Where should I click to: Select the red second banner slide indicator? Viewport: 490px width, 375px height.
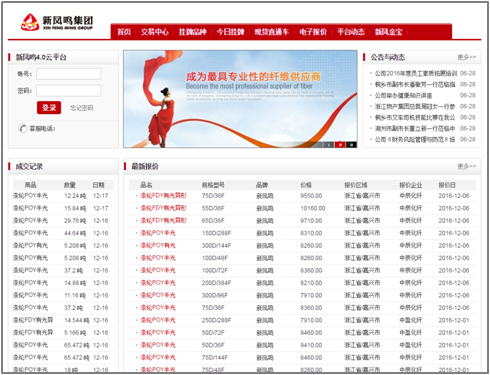(x=340, y=145)
